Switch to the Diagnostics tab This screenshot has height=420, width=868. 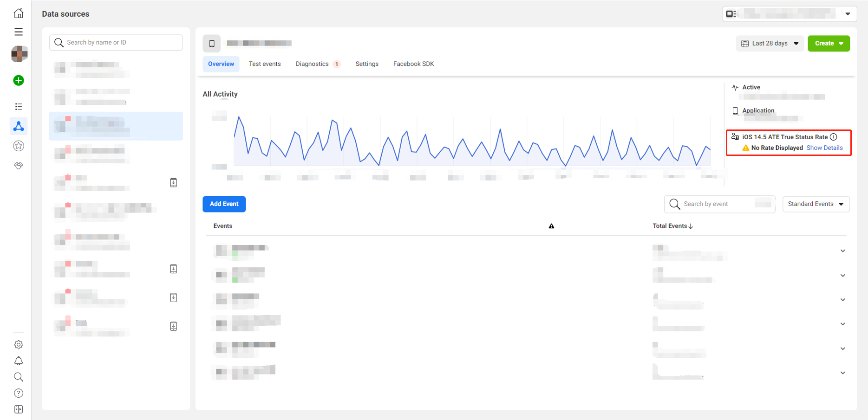[x=312, y=64]
